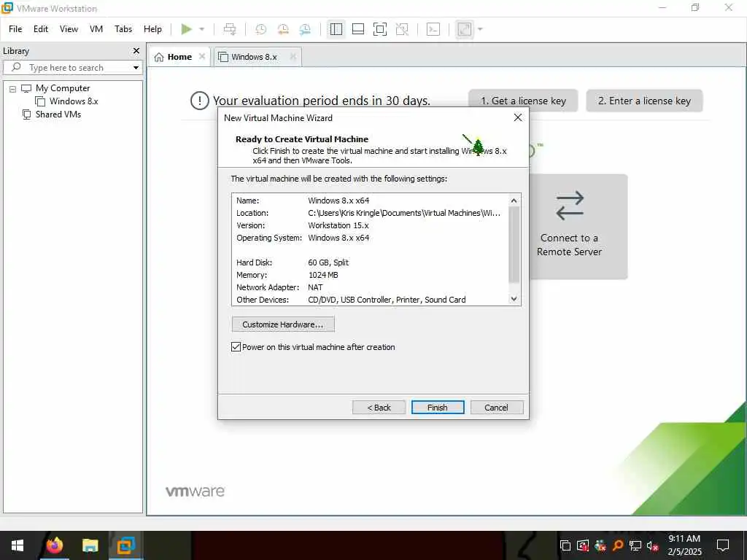Click the Revert to Snapshot icon
Viewport: 747px width, 560px height.
283,29
